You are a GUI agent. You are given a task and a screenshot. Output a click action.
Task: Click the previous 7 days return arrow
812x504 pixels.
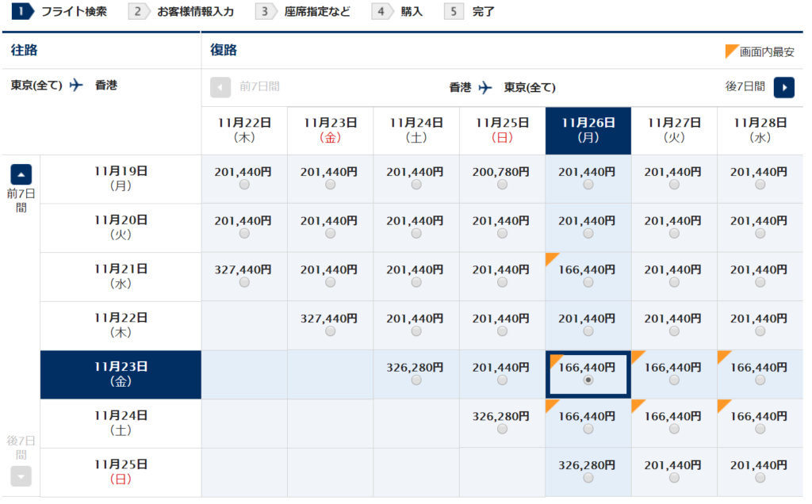point(220,87)
